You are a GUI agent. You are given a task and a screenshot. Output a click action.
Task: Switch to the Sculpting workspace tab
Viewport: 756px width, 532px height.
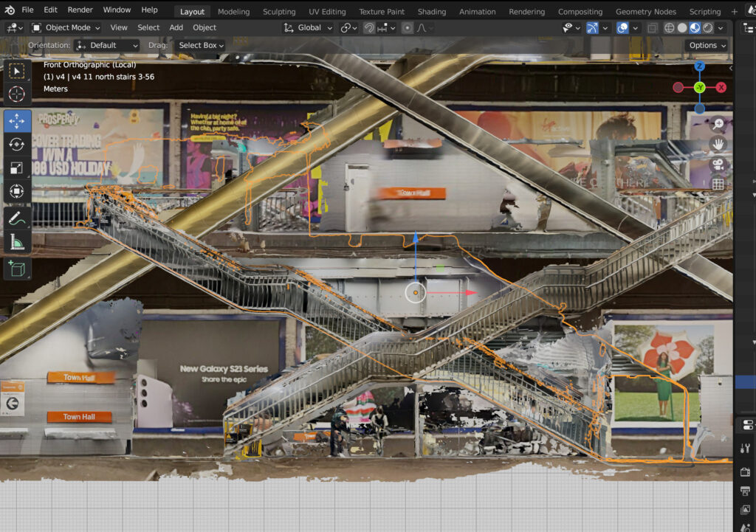pyautogui.click(x=279, y=12)
